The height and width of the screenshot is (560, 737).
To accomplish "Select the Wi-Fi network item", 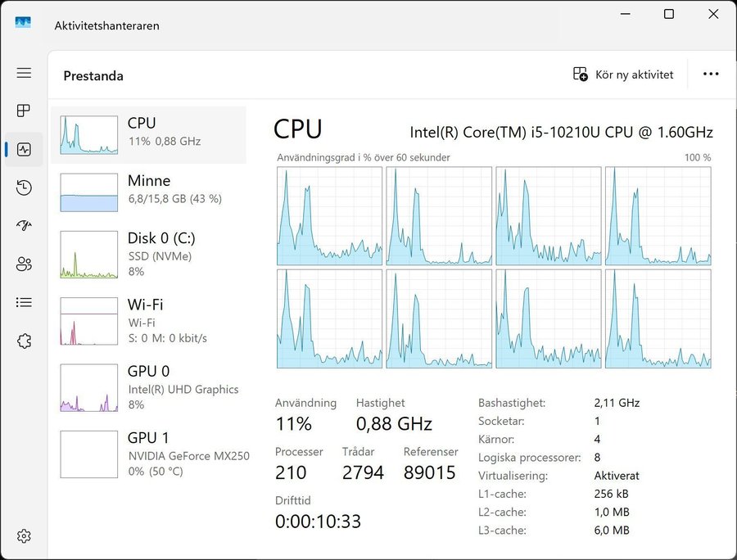I will [x=148, y=320].
